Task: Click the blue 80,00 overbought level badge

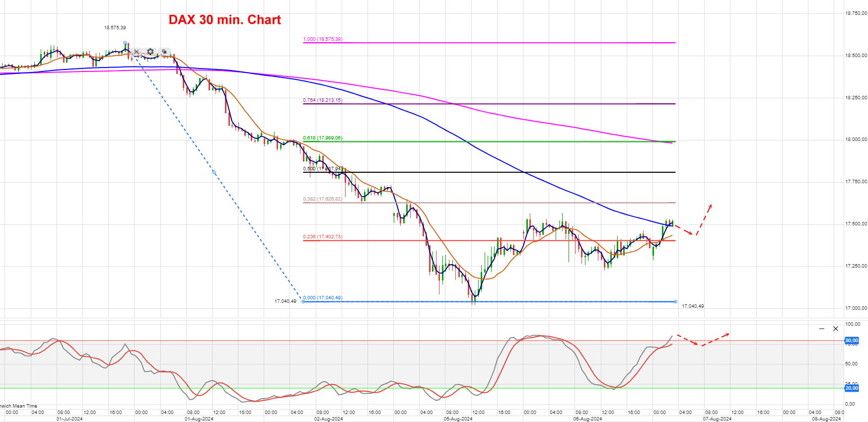Action: [x=852, y=341]
